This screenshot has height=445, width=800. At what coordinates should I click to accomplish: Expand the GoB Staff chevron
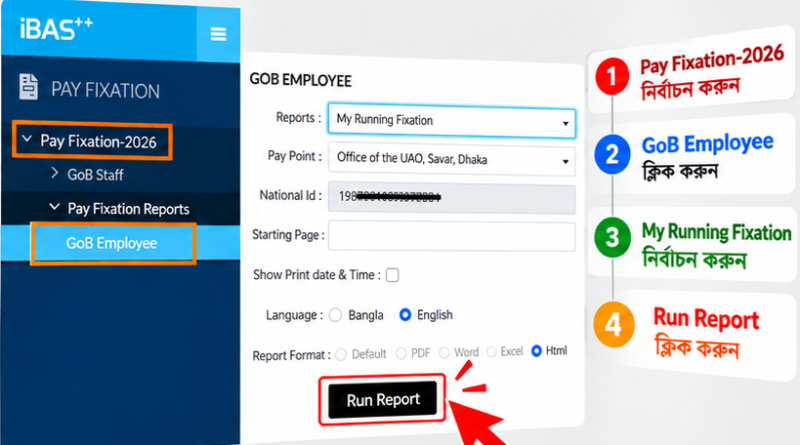tap(55, 173)
